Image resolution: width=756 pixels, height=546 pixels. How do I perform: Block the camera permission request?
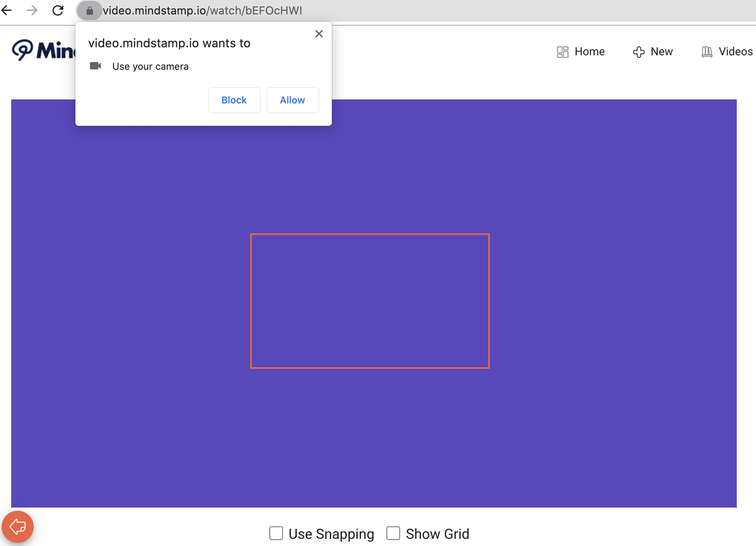234,100
